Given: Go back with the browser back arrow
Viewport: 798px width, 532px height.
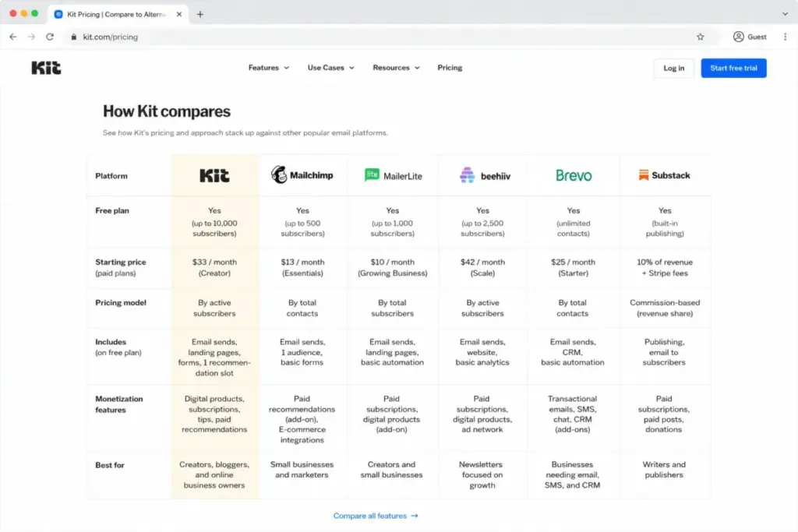Looking at the screenshot, I should (13, 37).
